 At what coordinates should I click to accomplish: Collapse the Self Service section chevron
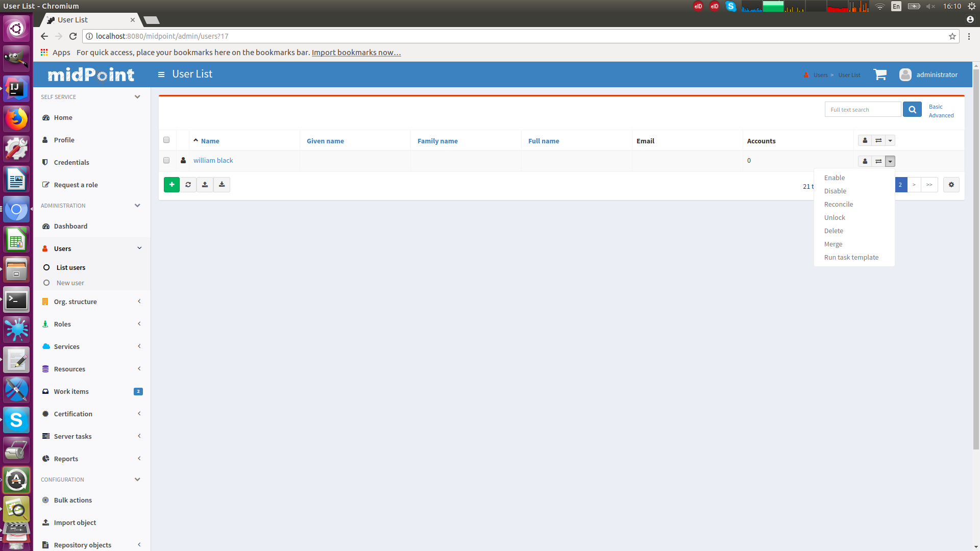137,97
